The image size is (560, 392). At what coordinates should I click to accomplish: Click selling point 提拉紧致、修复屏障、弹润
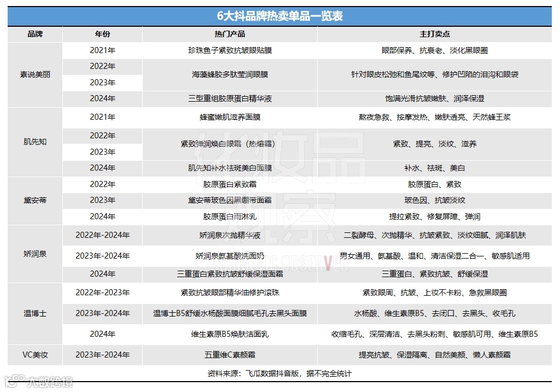435,217
